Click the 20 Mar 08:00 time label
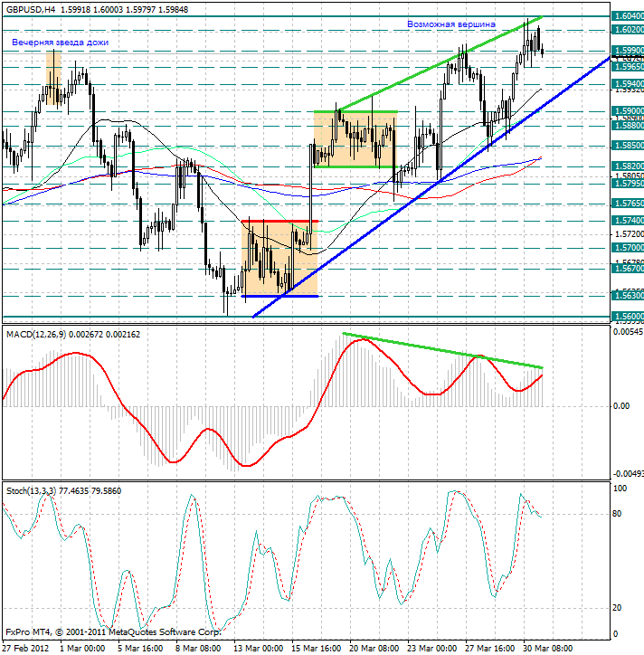Viewport: 644px width, 655px height. coord(374,649)
